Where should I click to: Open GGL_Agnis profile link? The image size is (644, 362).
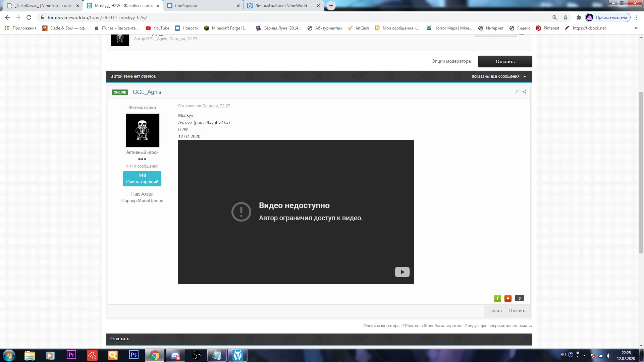pos(147,92)
